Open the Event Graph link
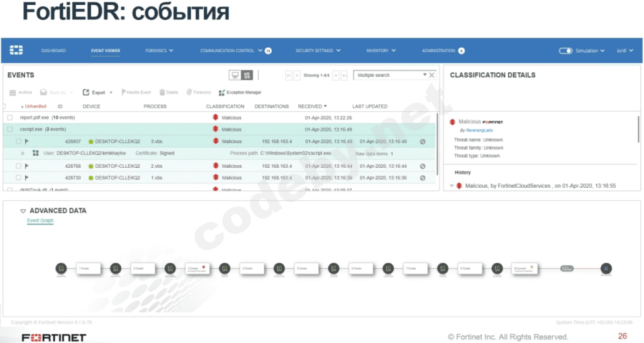 pos(40,220)
